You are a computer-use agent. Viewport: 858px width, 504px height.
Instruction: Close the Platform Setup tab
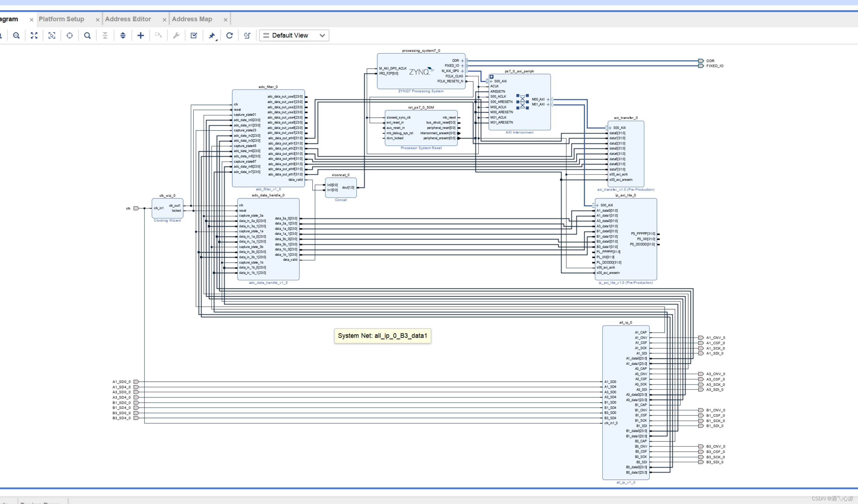tap(98, 20)
